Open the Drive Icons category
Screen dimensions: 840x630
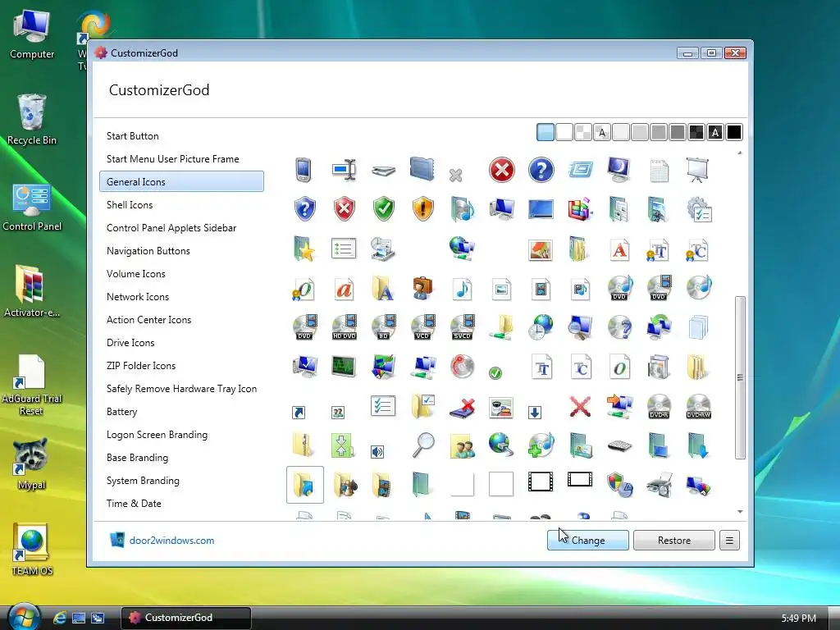point(130,343)
